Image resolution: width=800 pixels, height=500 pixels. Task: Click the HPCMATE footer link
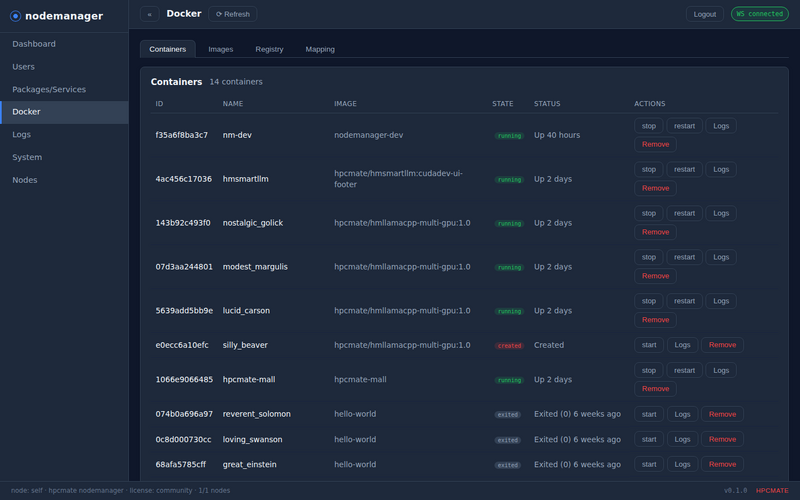pyautogui.click(x=772, y=491)
